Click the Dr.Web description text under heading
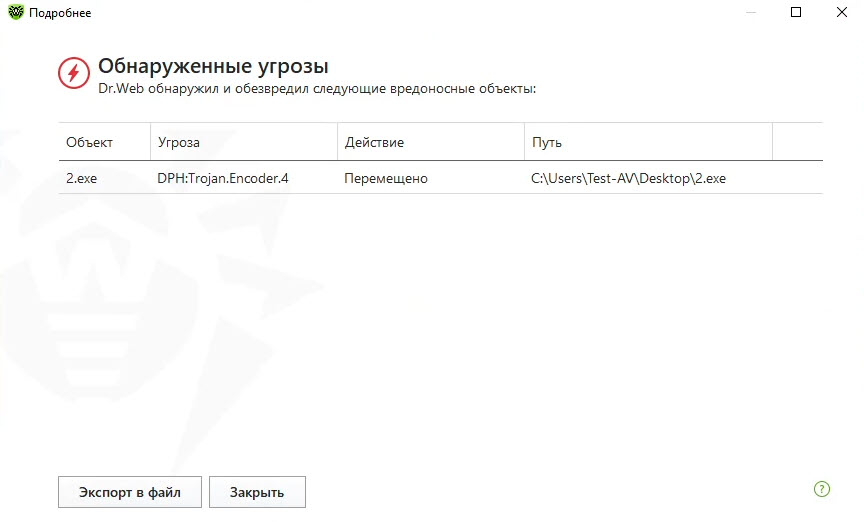The image size is (864, 522). pos(317,89)
